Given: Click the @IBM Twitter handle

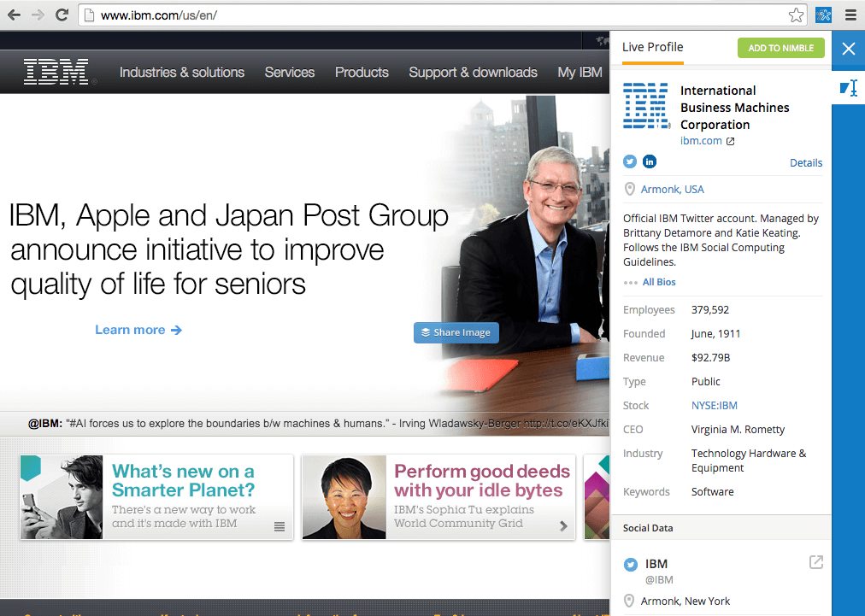Looking at the screenshot, I should [659, 579].
